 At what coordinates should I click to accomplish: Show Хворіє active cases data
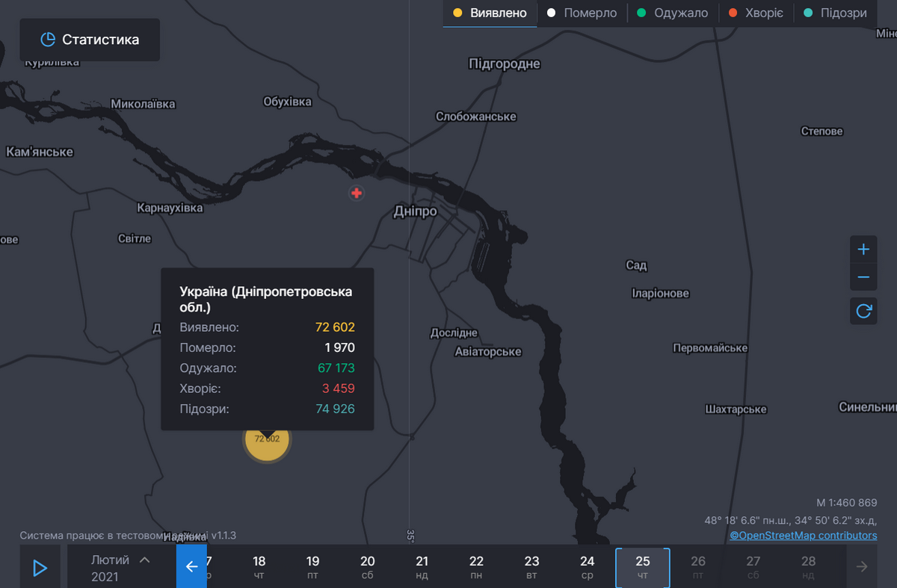tap(755, 13)
